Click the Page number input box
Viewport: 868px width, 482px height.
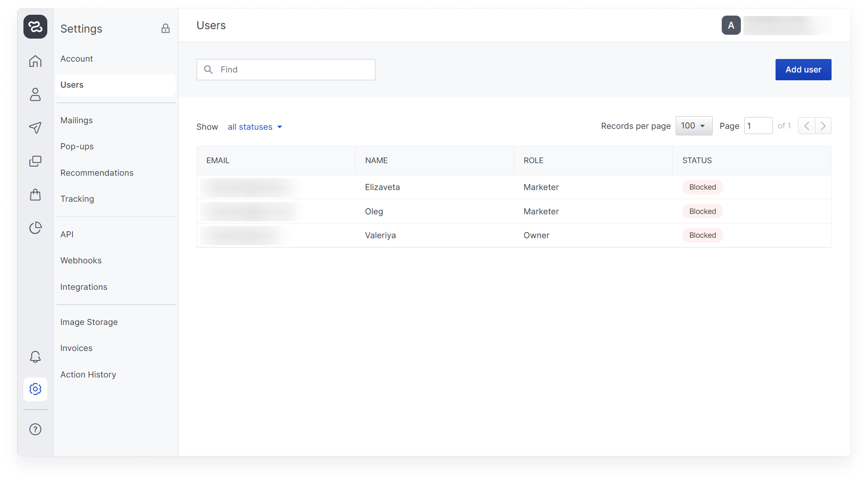pyautogui.click(x=758, y=126)
